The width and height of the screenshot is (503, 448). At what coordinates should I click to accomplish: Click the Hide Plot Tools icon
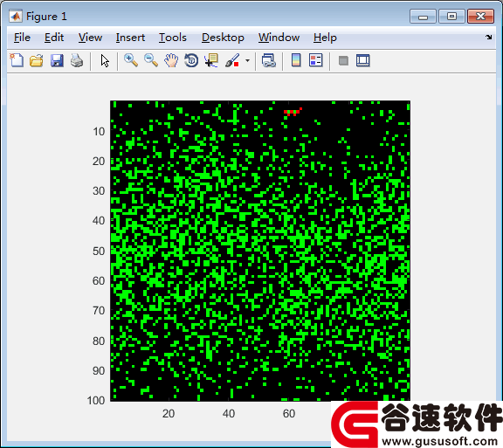click(x=343, y=60)
